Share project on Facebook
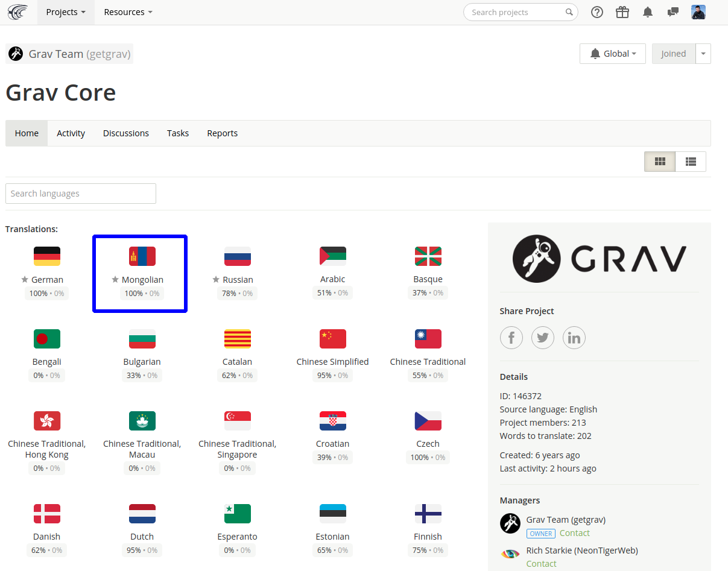 (511, 338)
